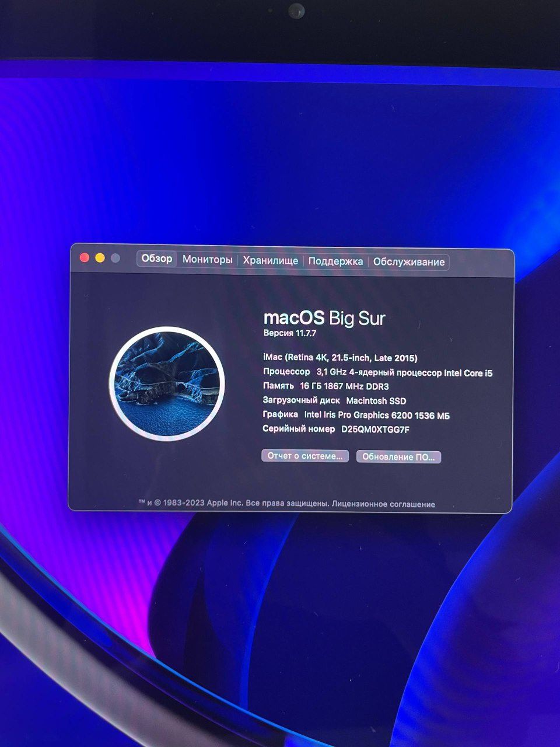Open Обновление ПО button
The height and width of the screenshot is (747, 560).
point(398,457)
